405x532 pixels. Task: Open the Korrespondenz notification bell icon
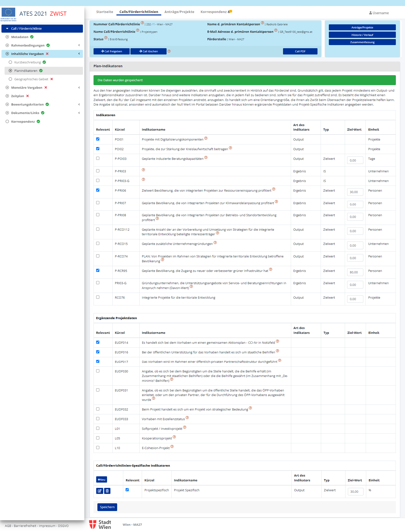(x=230, y=12)
